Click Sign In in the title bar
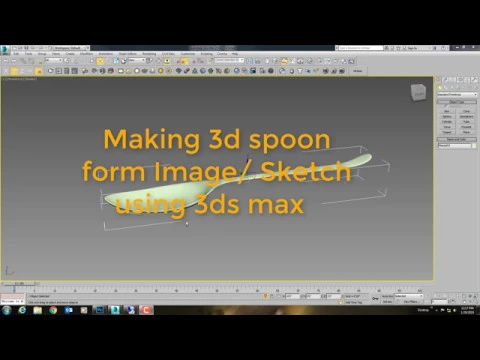The height and width of the screenshot is (360, 480). (x=412, y=48)
